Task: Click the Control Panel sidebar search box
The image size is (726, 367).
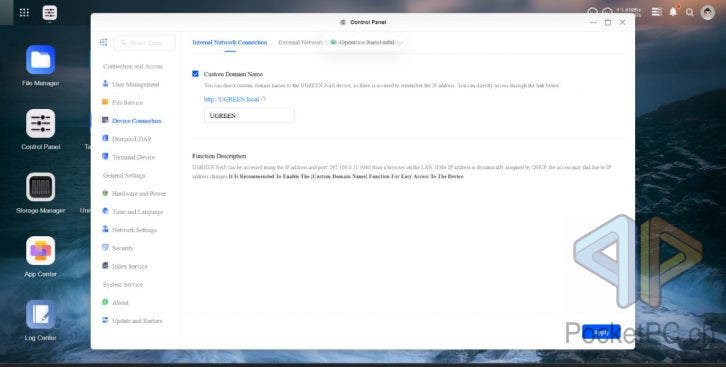Action: (145, 43)
